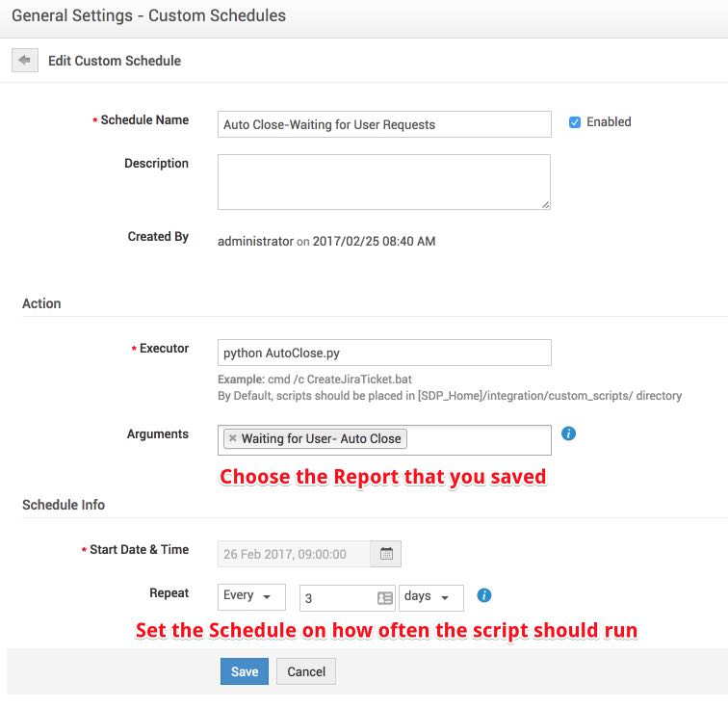
Task: Remove the Waiting for User argument tag
Action: coord(233,438)
